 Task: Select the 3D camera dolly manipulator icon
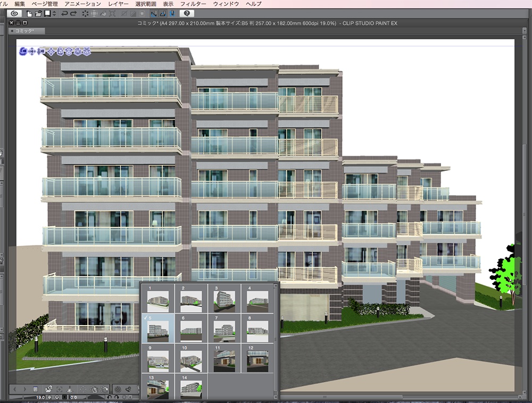tap(41, 51)
